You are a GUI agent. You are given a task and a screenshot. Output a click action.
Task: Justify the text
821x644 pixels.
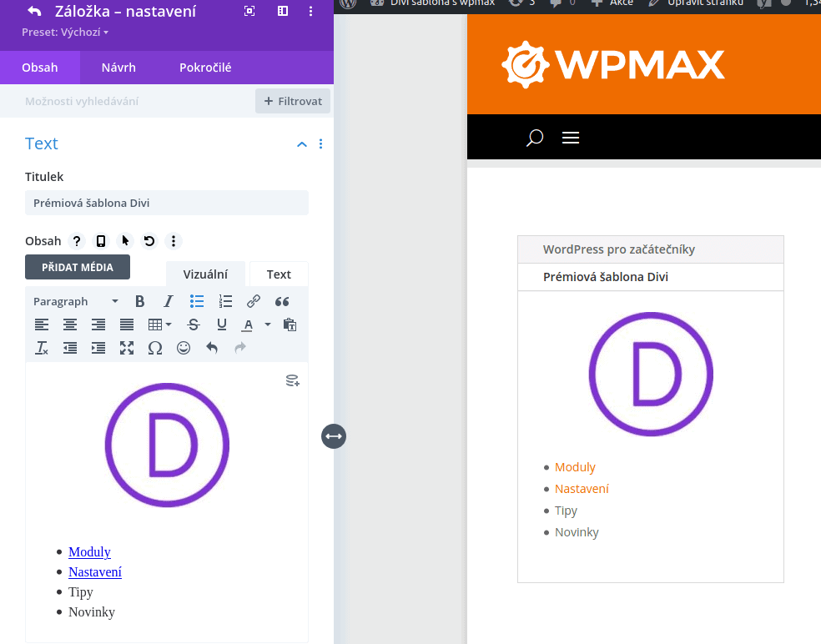(127, 325)
